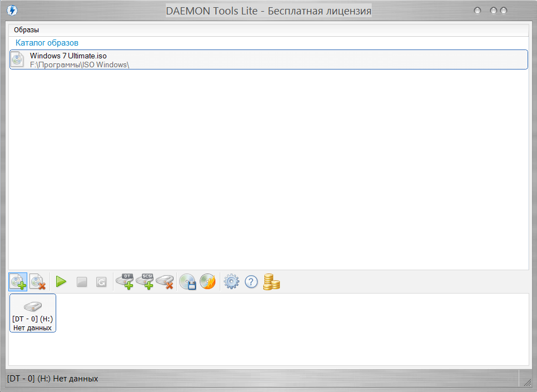This screenshot has height=392, width=537.
Task: Click the gold coins license icon
Action: point(271,282)
